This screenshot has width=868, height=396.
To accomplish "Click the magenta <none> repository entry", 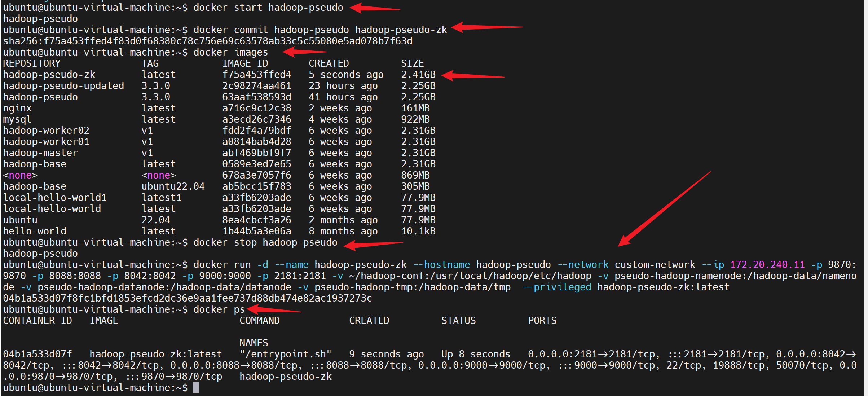I will tap(20, 175).
